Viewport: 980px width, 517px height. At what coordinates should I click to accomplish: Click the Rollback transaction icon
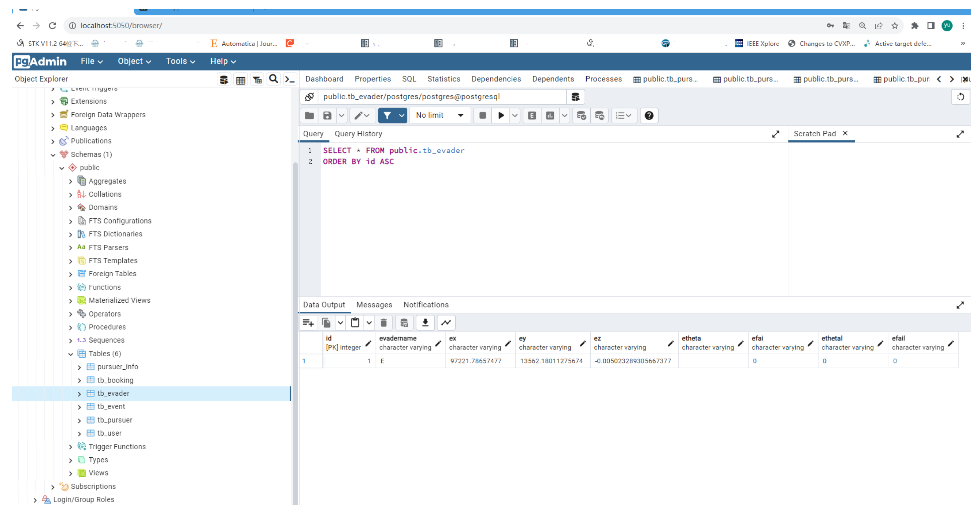coord(599,115)
